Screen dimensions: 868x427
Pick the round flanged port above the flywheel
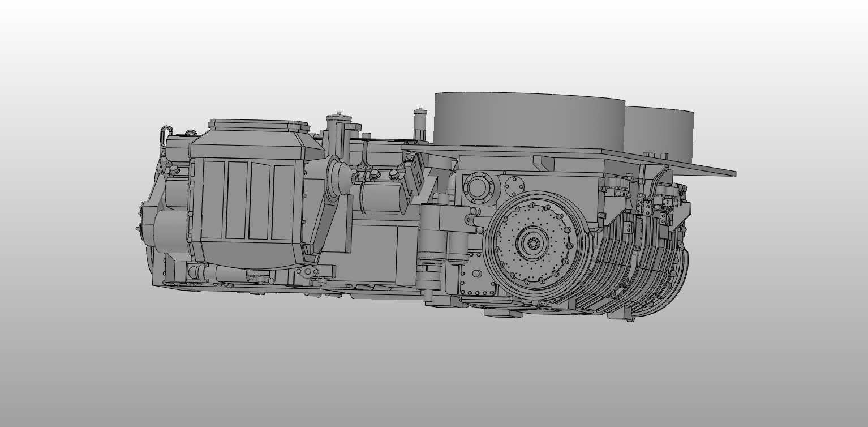click(478, 187)
